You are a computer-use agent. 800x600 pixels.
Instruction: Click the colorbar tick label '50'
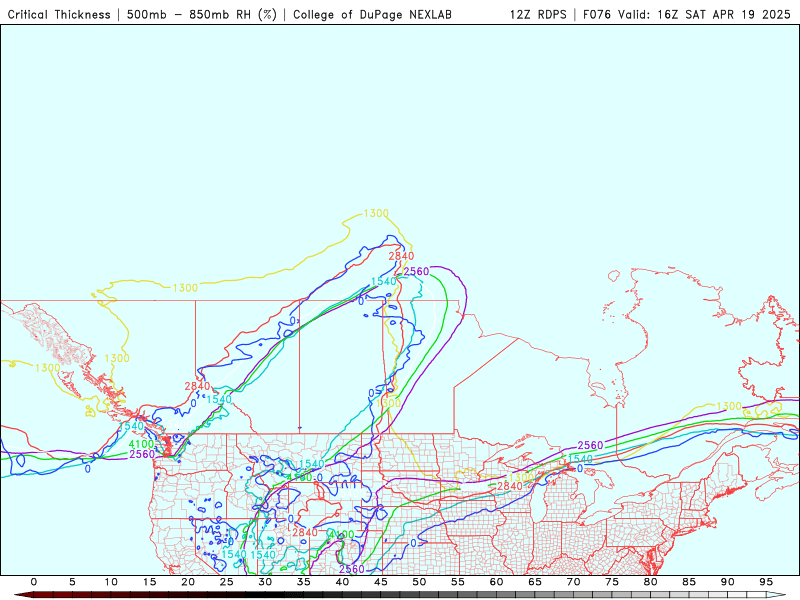point(419,582)
